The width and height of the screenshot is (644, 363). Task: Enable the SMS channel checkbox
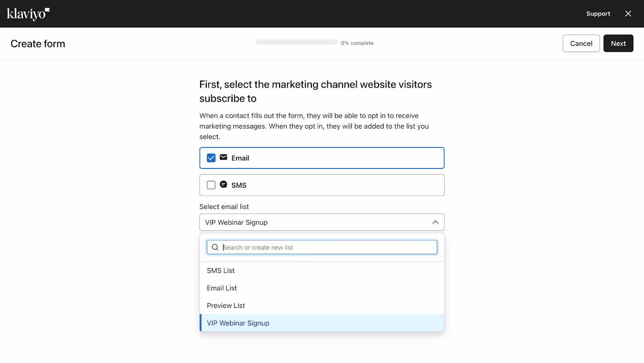[211, 185]
